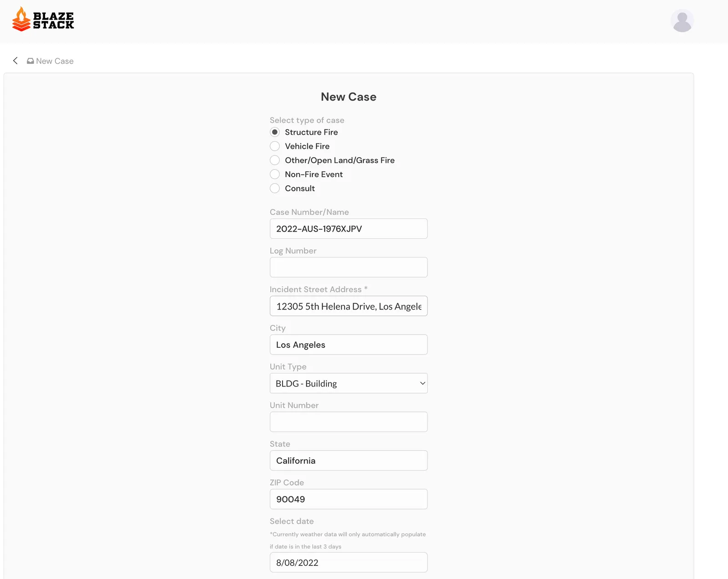Click the Case Number/Name field
The height and width of the screenshot is (579, 728).
click(x=349, y=229)
